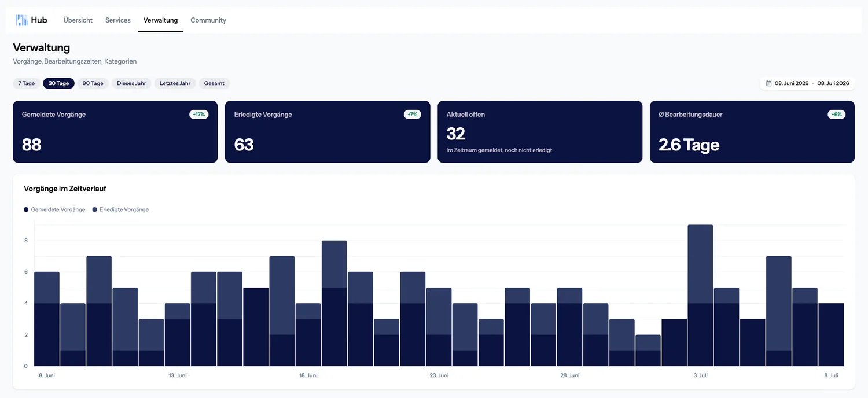The image size is (868, 398).
Task: Choose the 90 Tage range filter
Action: (x=93, y=83)
